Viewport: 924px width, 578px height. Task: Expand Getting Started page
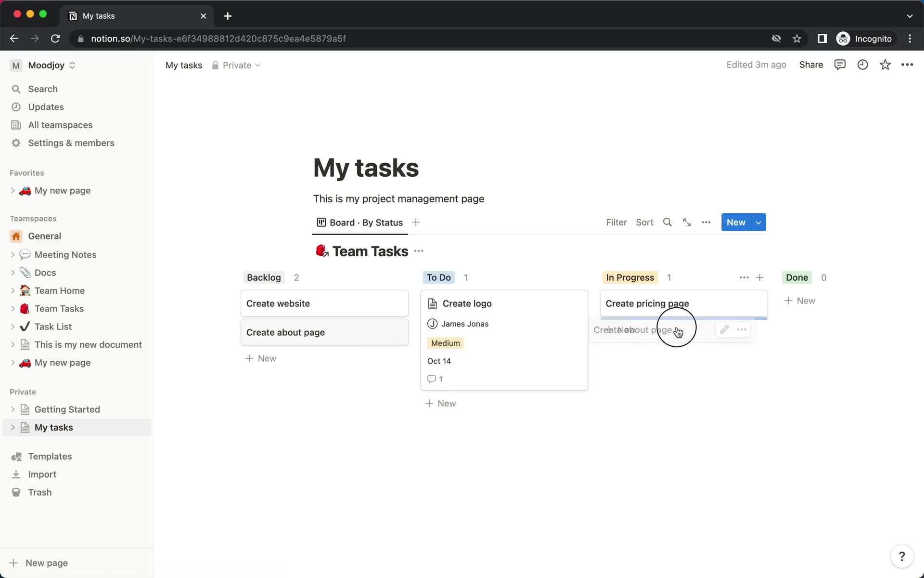tap(13, 409)
